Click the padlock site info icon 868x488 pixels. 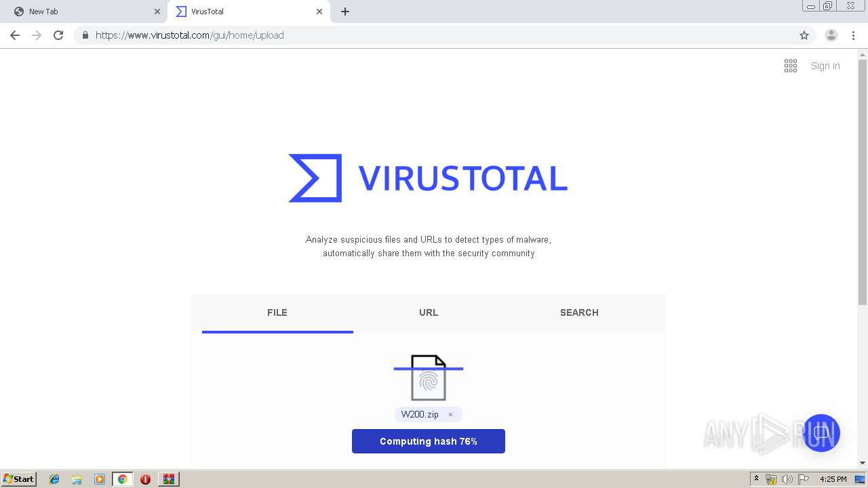coord(85,35)
